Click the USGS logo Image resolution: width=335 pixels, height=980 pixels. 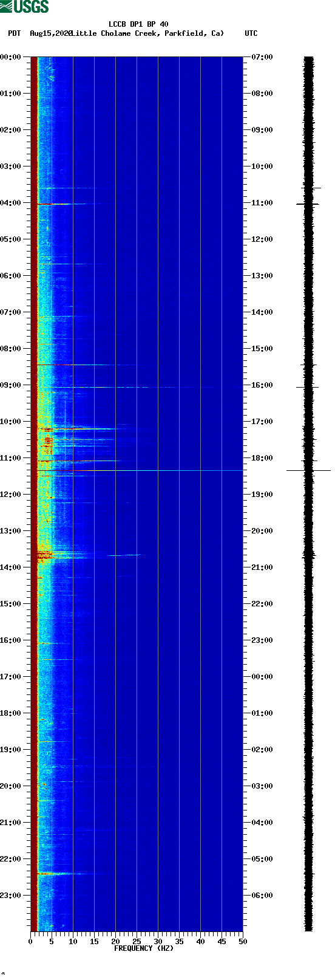pyautogui.click(x=24, y=7)
